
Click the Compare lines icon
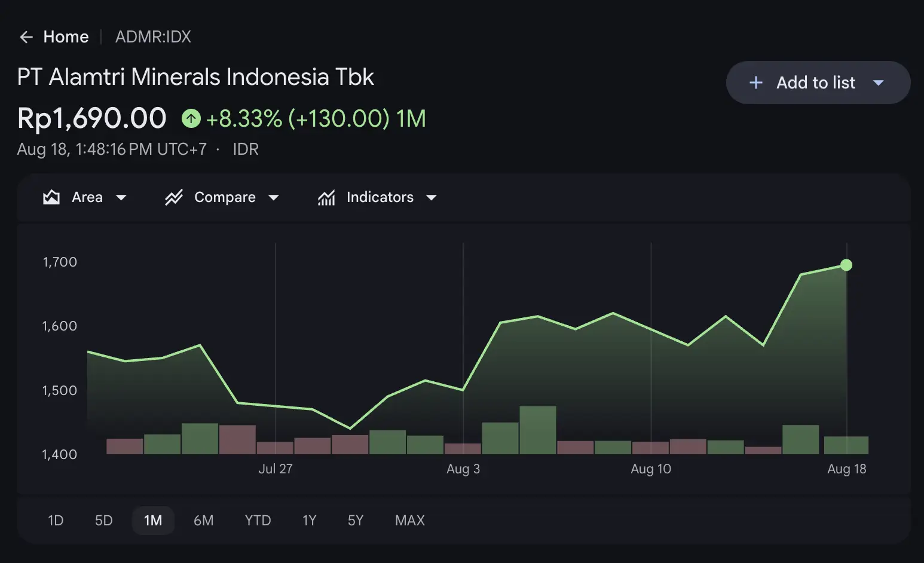(x=174, y=197)
